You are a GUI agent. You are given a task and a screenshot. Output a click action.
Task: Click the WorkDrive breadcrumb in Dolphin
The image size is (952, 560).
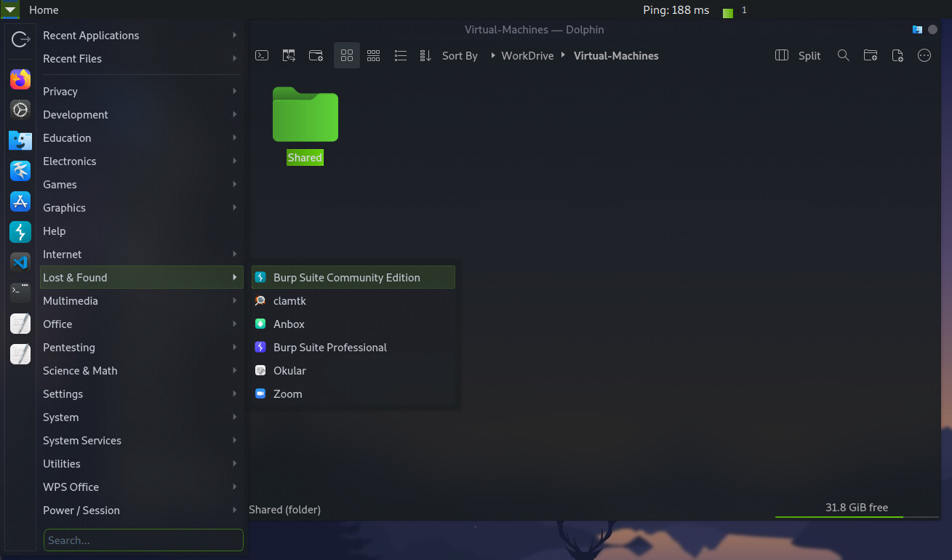(527, 55)
